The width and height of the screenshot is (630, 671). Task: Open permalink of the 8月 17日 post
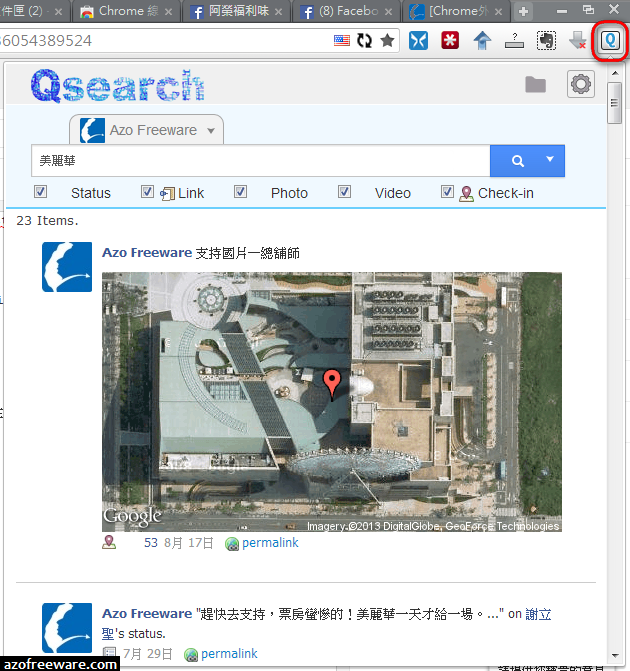[x=270, y=543]
